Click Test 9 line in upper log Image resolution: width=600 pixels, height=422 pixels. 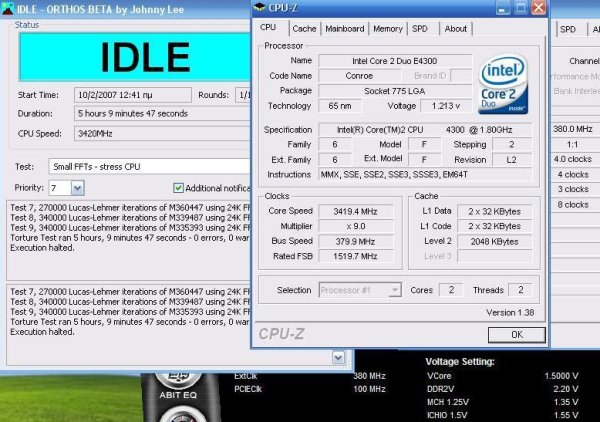pos(130,228)
